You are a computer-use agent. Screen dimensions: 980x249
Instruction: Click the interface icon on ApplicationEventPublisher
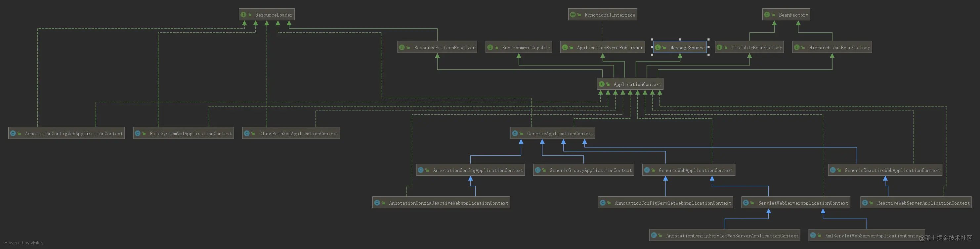[x=565, y=47]
